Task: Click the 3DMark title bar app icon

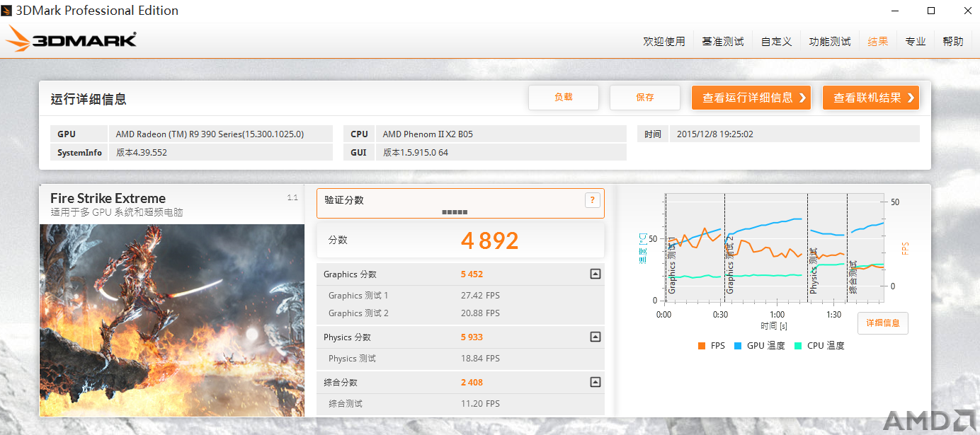Action: pyautogui.click(x=8, y=11)
